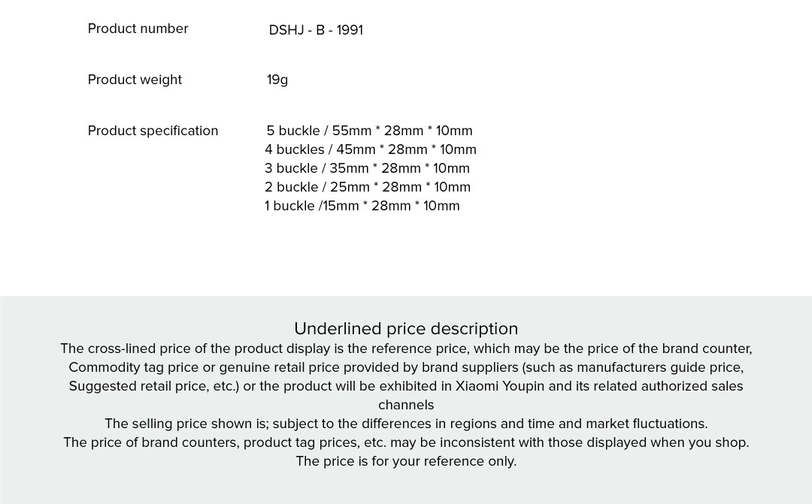812x504 pixels.
Task: Click the Product weight label
Action: pos(135,80)
